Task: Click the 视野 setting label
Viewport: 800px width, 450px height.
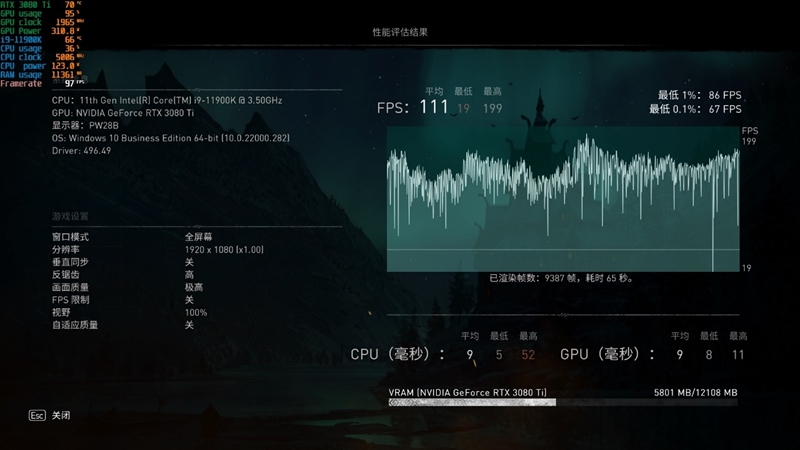Action: [x=61, y=312]
